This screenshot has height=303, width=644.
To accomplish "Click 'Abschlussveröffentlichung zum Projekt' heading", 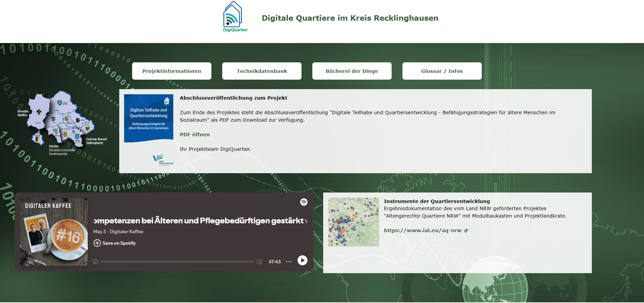I will tap(233, 98).
